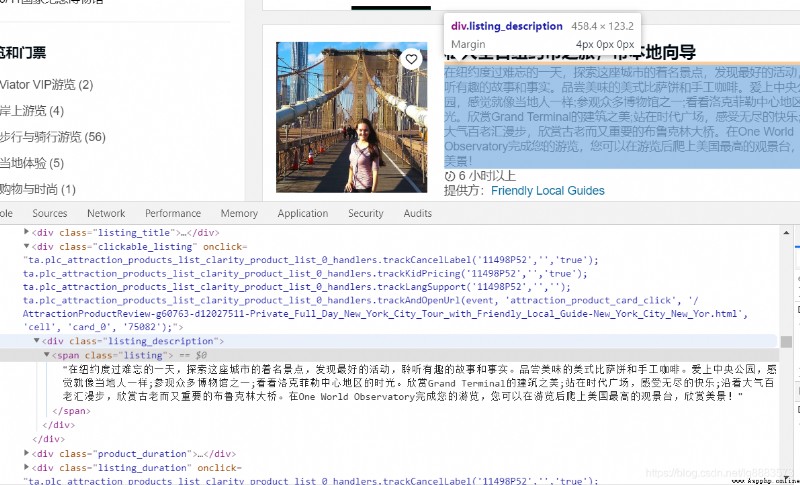Image resolution: width=800 pixels, height=485 pixels.
Task: Select the Chinese description text in Elements tree
Action: click(x=419, y=382)
